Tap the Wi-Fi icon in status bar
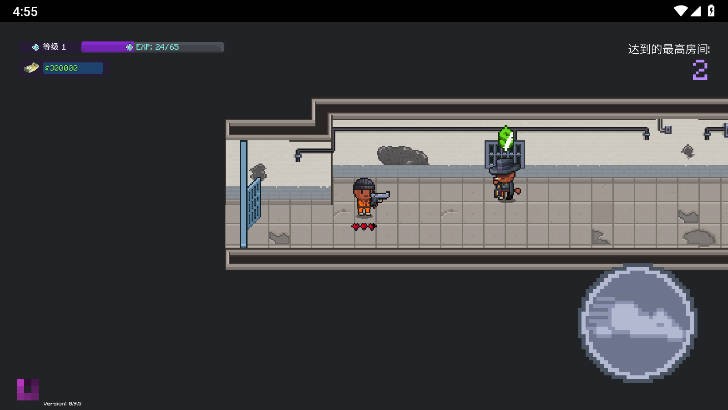The image size is (728, 410). point(681,11)
